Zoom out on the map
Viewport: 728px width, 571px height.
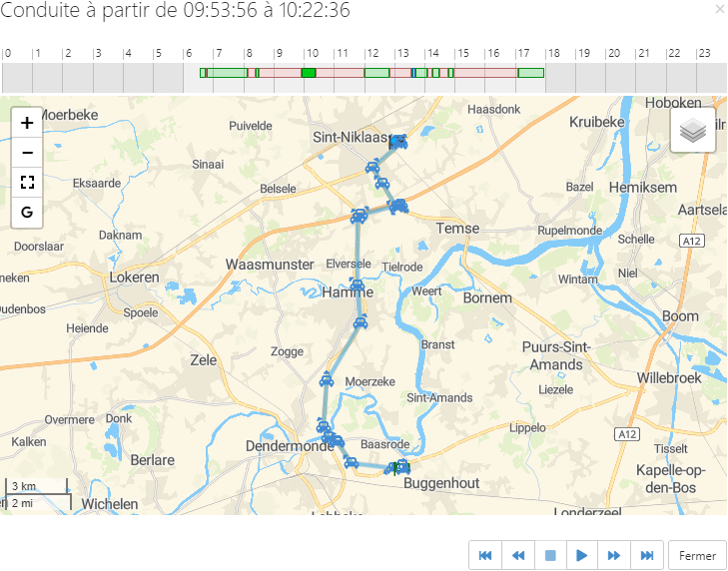27,153
